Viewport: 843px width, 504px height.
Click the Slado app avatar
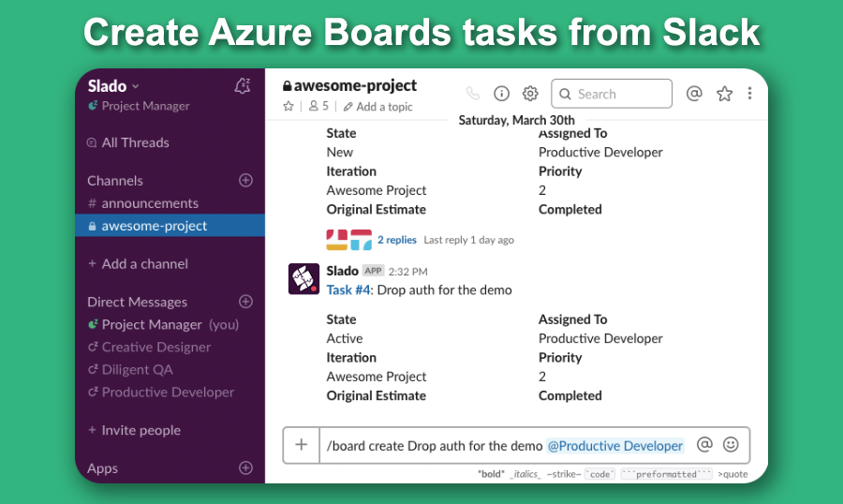pos(303,278)
